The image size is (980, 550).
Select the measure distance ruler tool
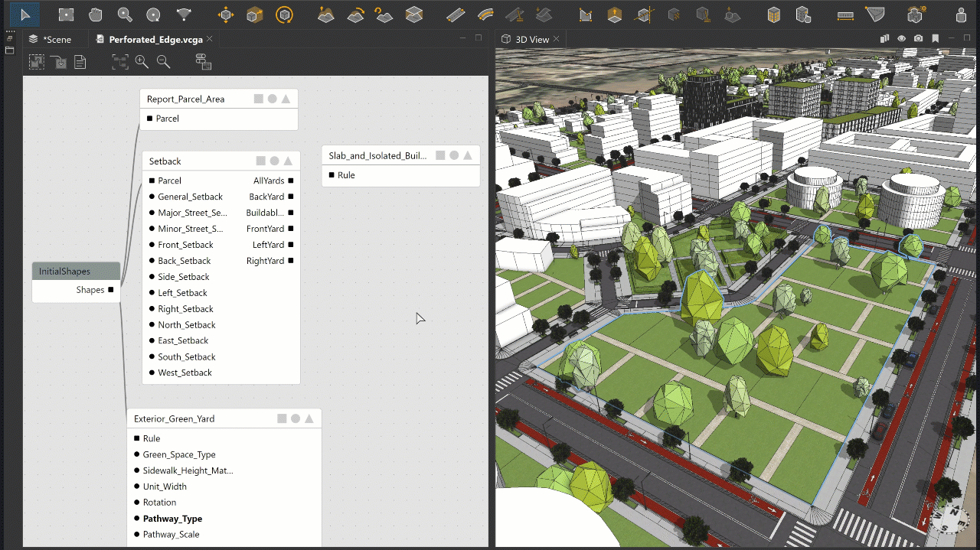click(x=845, y=15)
